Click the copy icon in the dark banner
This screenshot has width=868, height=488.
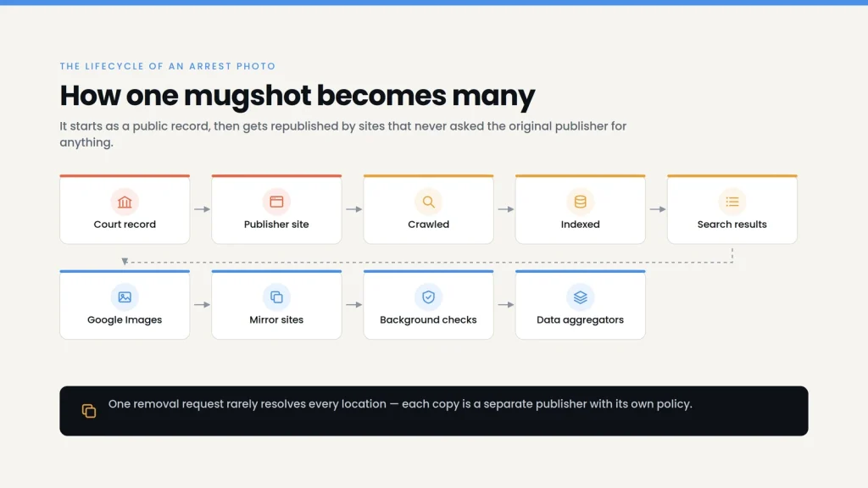pyautogui.click(x=89, y=411)
